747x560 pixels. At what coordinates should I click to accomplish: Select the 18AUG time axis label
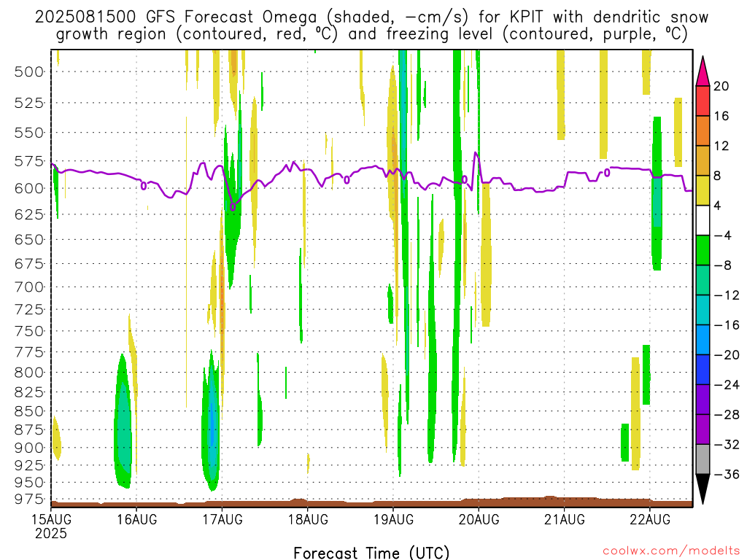point(308,519)
